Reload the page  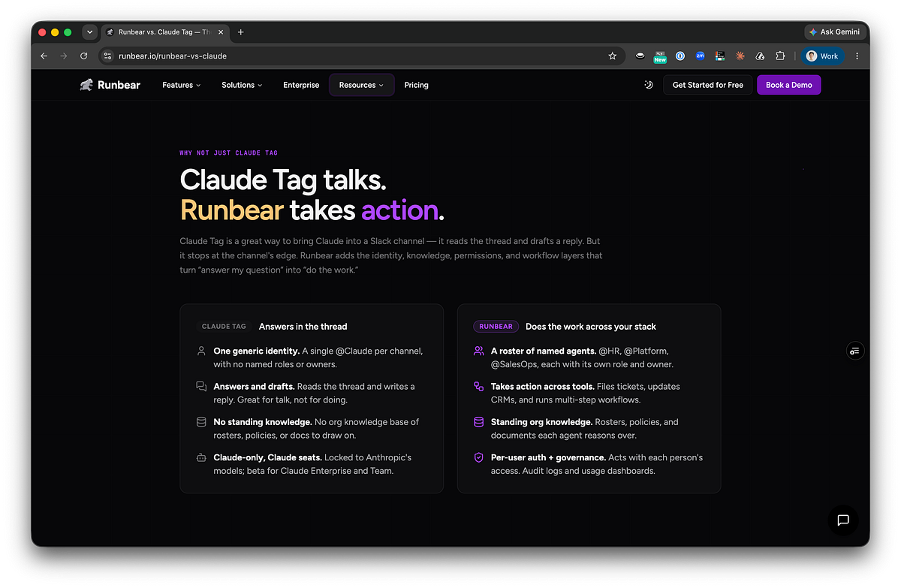[x=84, y=56]
